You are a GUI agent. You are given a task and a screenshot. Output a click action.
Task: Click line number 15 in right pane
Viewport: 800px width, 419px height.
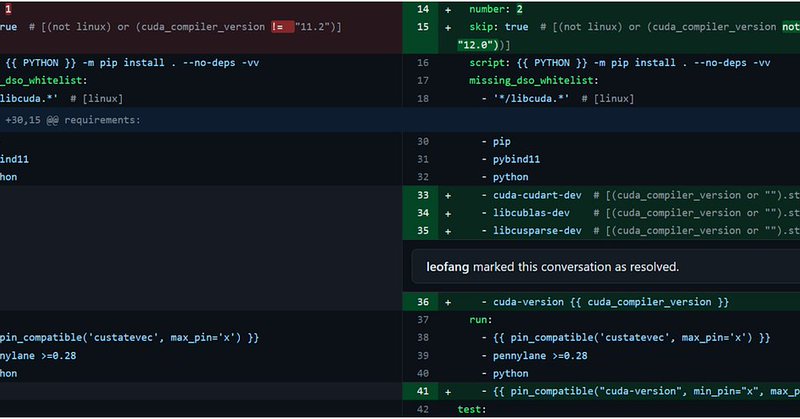click(423, 27)
